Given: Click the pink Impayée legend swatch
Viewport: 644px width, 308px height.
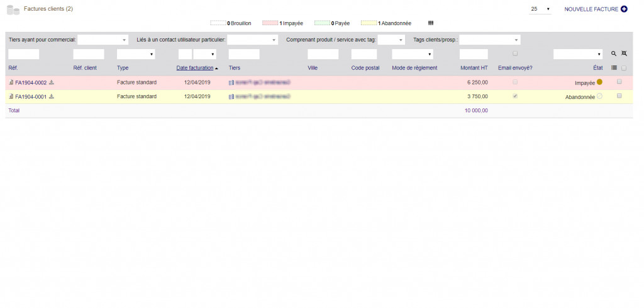Looking at the screenshot, I should [270, 23].
